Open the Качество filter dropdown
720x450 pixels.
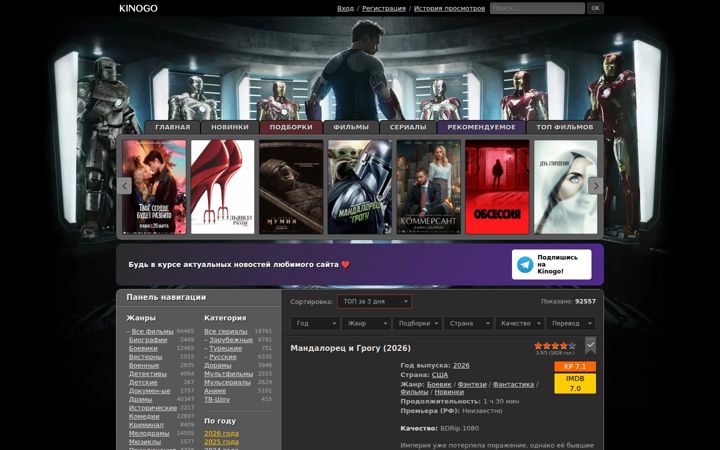(520, 323)
